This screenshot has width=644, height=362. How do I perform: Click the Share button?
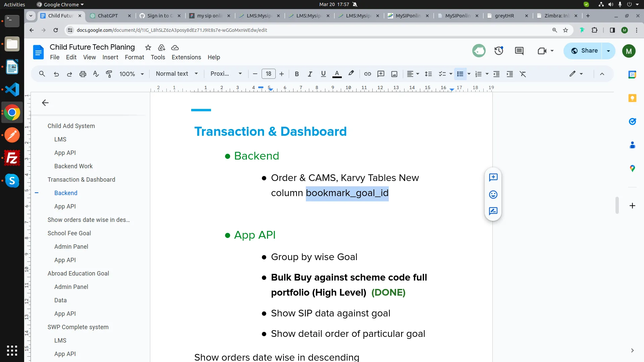[x=584, y=51]
